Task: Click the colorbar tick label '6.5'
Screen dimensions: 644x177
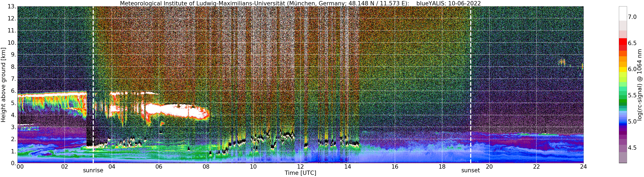Action: 632,43
